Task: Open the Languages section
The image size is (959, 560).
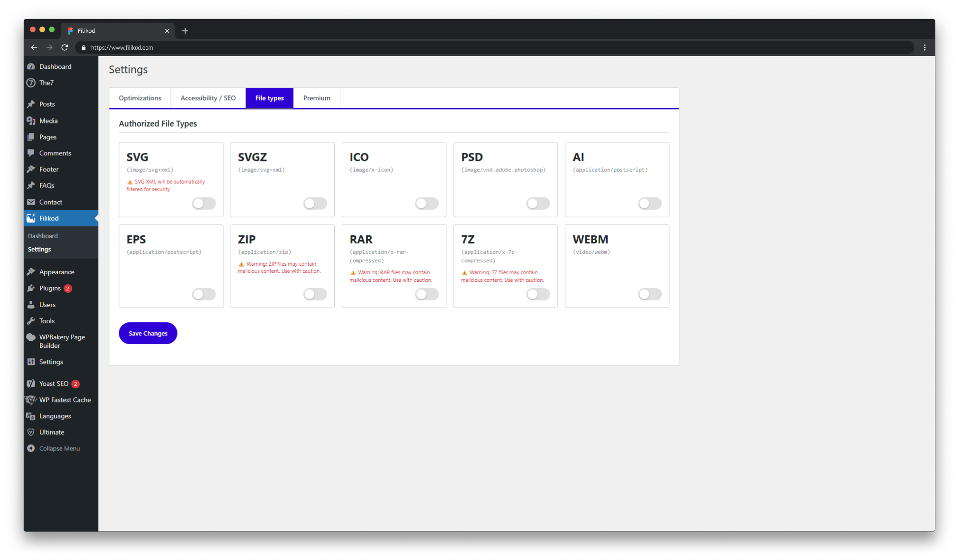Action: pos(54,416)
